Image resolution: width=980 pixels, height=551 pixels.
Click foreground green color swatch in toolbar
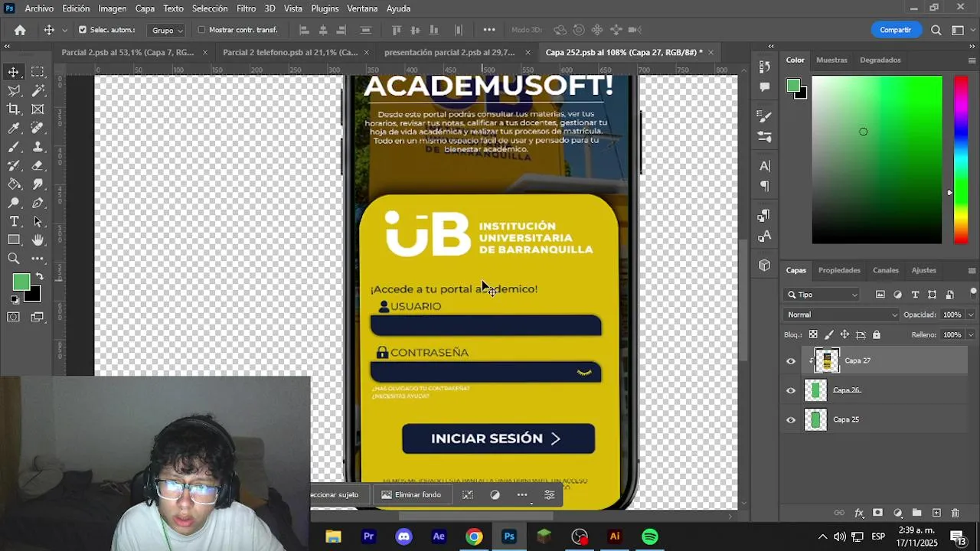click(20, 282)
